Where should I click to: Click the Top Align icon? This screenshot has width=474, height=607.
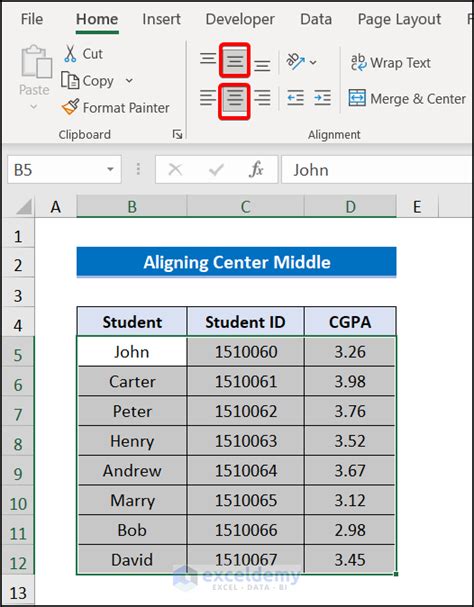click(208, 59)
